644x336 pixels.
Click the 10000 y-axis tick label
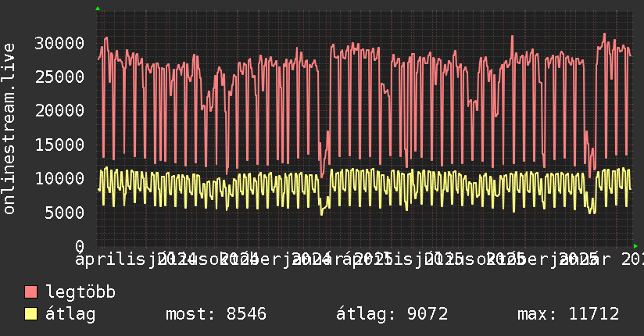click(x=62, y=178)
